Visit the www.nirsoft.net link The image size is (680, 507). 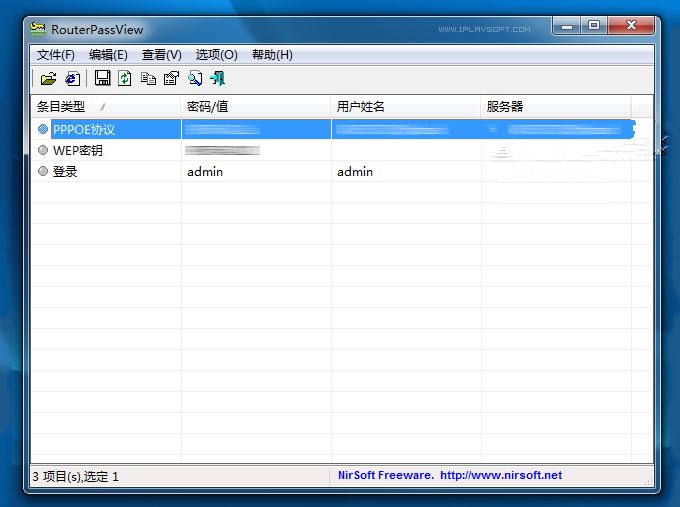tap(501, 475)
